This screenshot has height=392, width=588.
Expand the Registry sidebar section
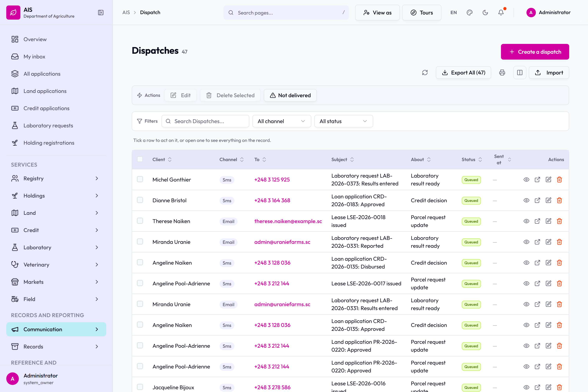click(56, 179)
